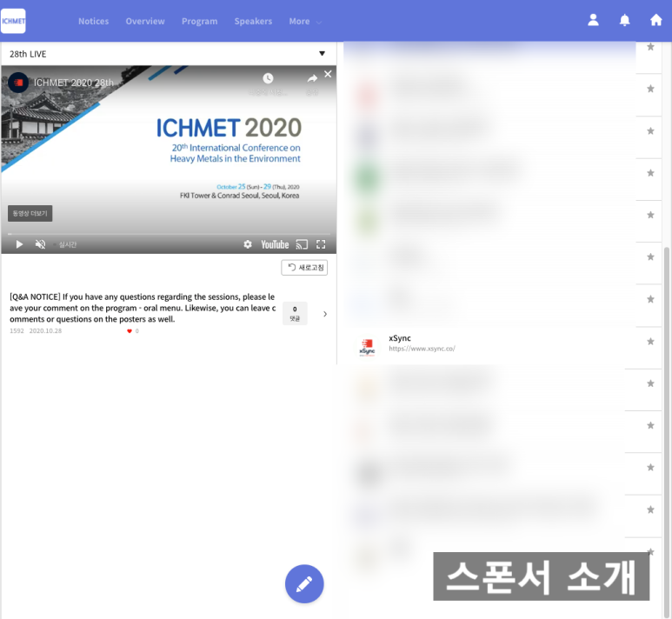672x619 pixels.
Task: Favorite xSync with its star
Action: click(650, 341)
